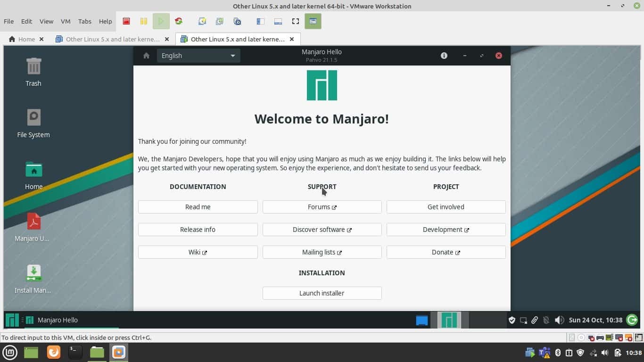The height and width of the screenshot is (362, 644).
Task: Open the View menu
Action: tap(46, 21)
